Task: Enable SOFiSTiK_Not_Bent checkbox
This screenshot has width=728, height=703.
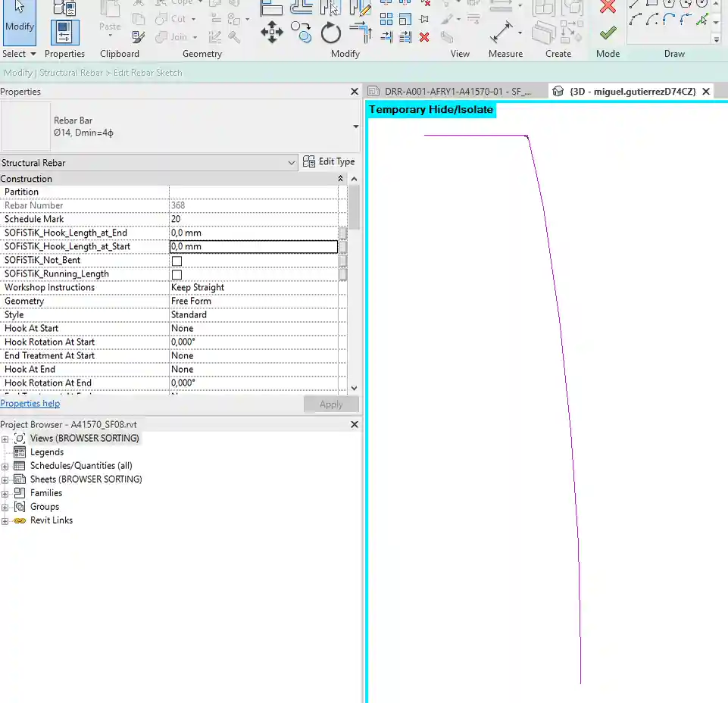Action: pyautogui.click(x=177, y=261)
